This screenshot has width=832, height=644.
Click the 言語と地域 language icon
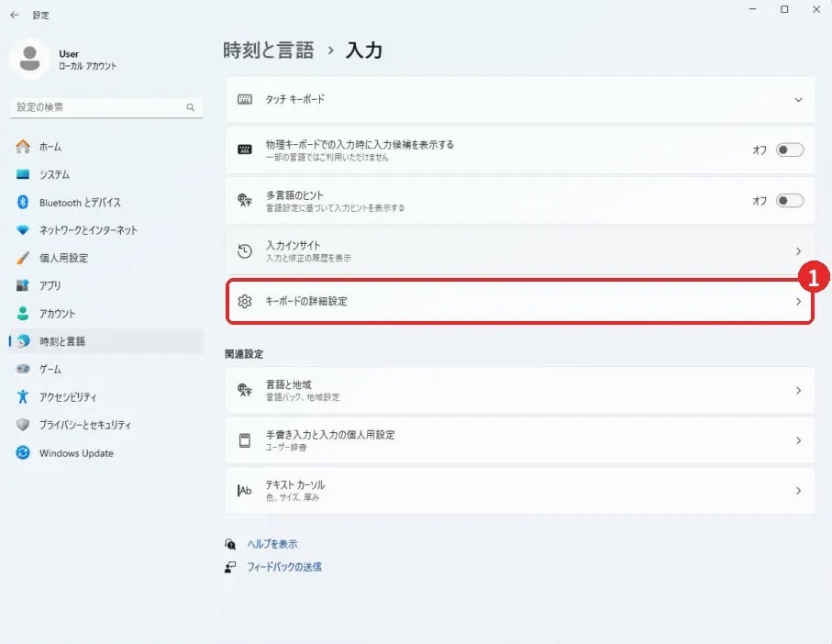(245, 390)
